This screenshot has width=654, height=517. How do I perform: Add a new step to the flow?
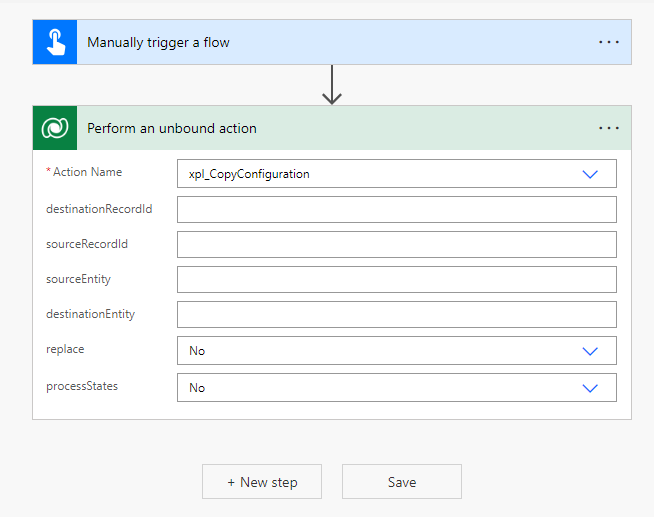tap(262, 482)
